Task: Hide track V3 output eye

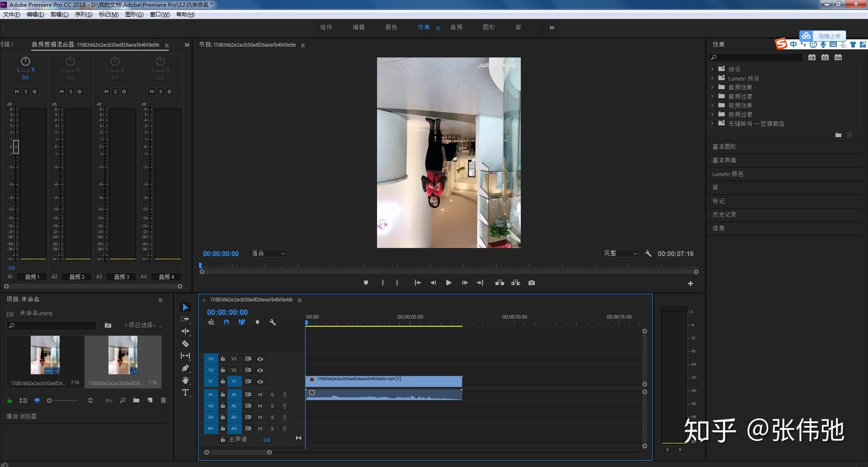Action: click(x=260, y=359)
